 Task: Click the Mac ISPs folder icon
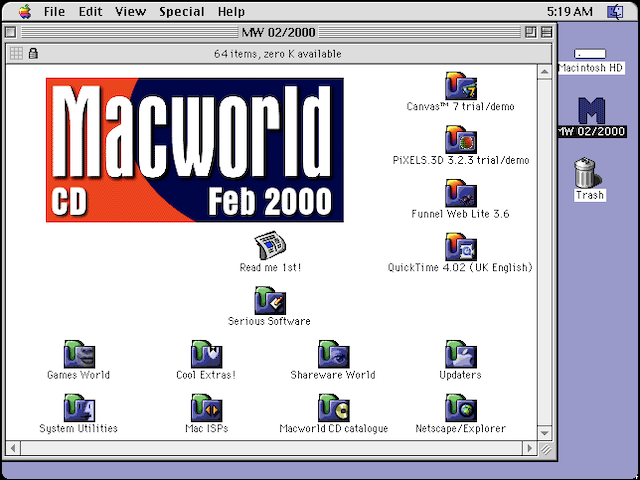pos(207,407)
